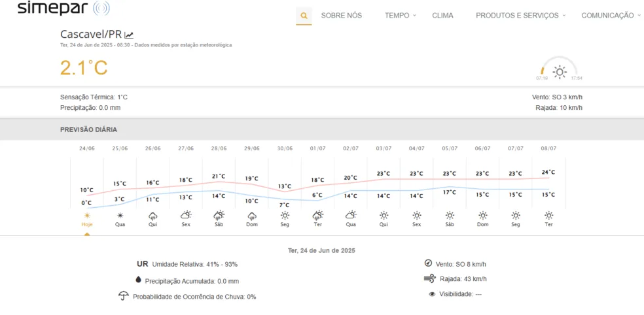Click the visibility eye icon
Viewport: 644px width, 315px height.
pos(432,294)
